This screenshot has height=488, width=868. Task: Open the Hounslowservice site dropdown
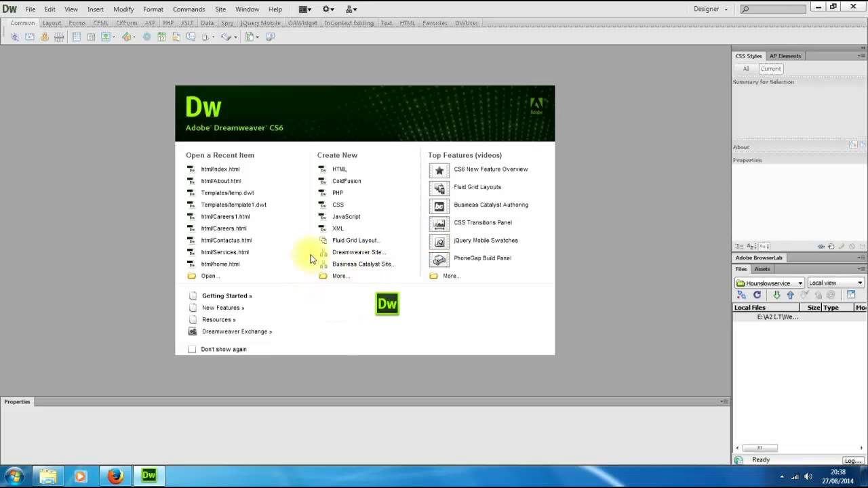coord(770,283)
